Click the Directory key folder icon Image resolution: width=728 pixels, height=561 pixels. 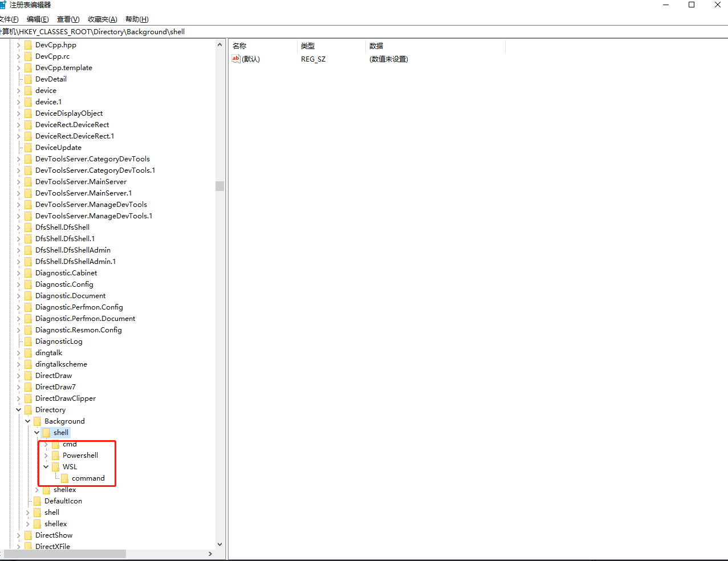click(28, 410)
